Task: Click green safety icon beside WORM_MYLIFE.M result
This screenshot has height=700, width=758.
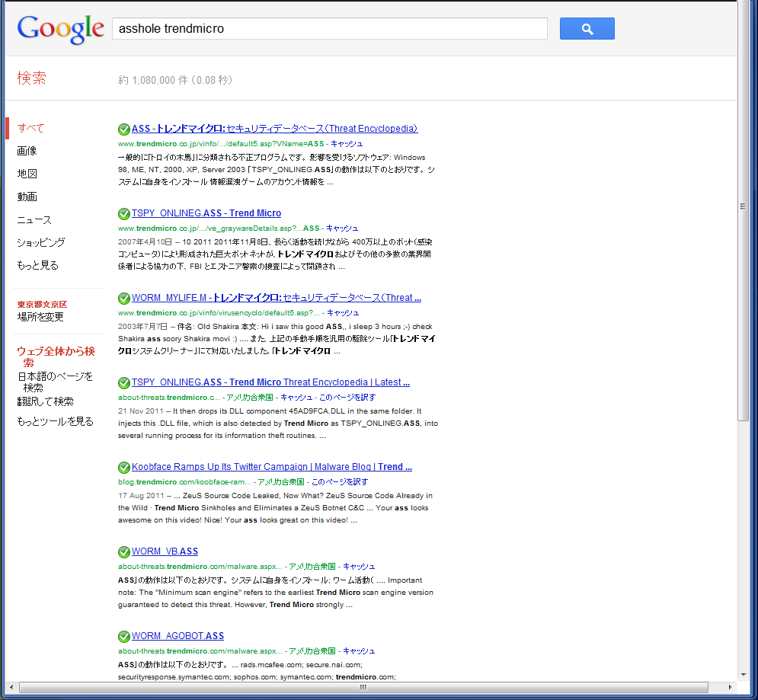Action: pyautogui.click(x=124, y=298)
